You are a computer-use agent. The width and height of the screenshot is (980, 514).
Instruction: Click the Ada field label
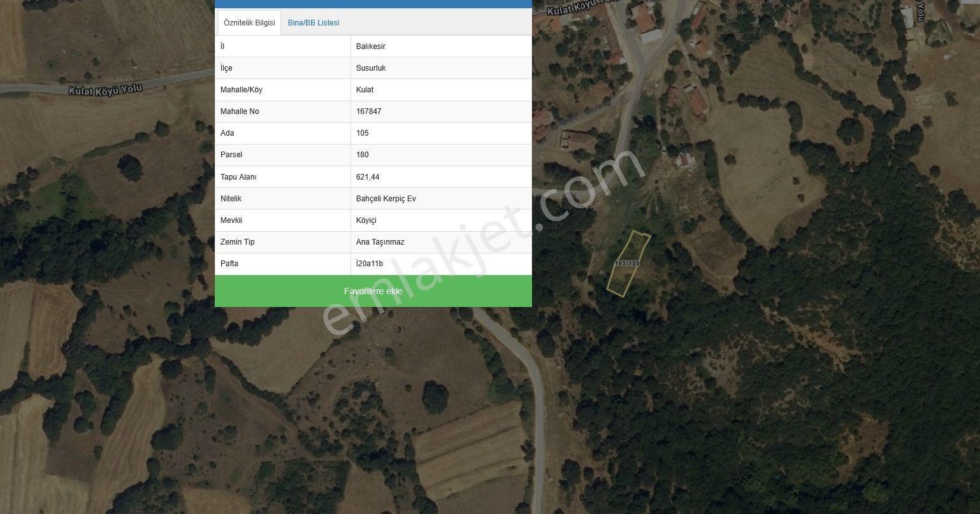227,133
